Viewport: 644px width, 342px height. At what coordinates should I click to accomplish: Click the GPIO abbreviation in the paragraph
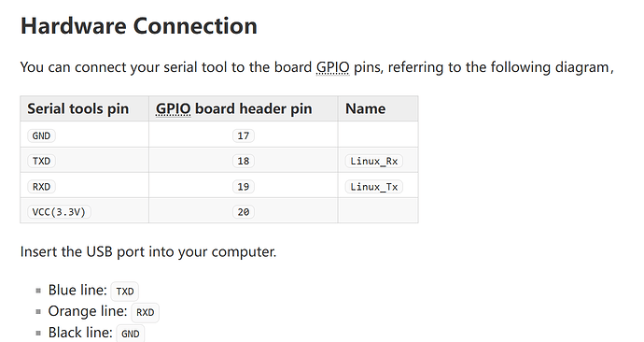pos(332,67)
